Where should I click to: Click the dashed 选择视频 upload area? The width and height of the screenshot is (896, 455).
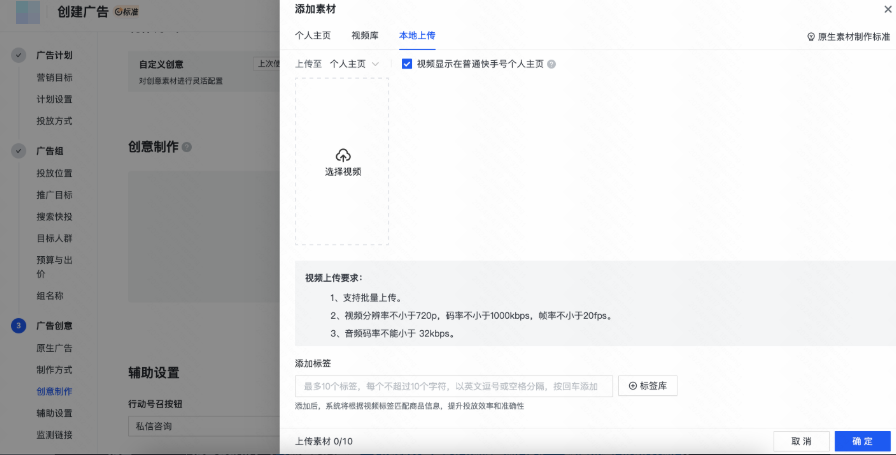pyautogui.click(x=342, y=162)
